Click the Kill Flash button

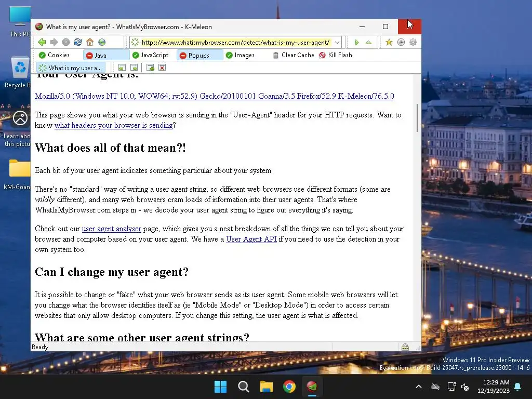pos(336,55)
